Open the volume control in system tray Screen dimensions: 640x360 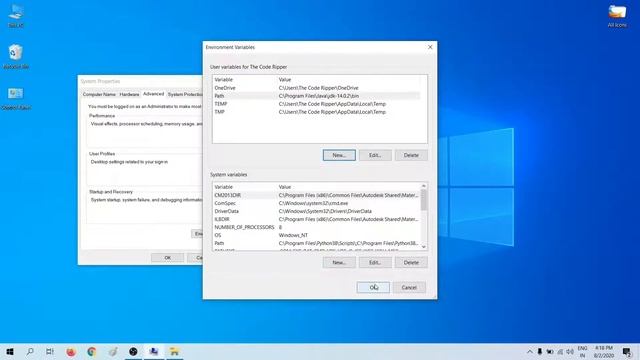coord(570,351)
